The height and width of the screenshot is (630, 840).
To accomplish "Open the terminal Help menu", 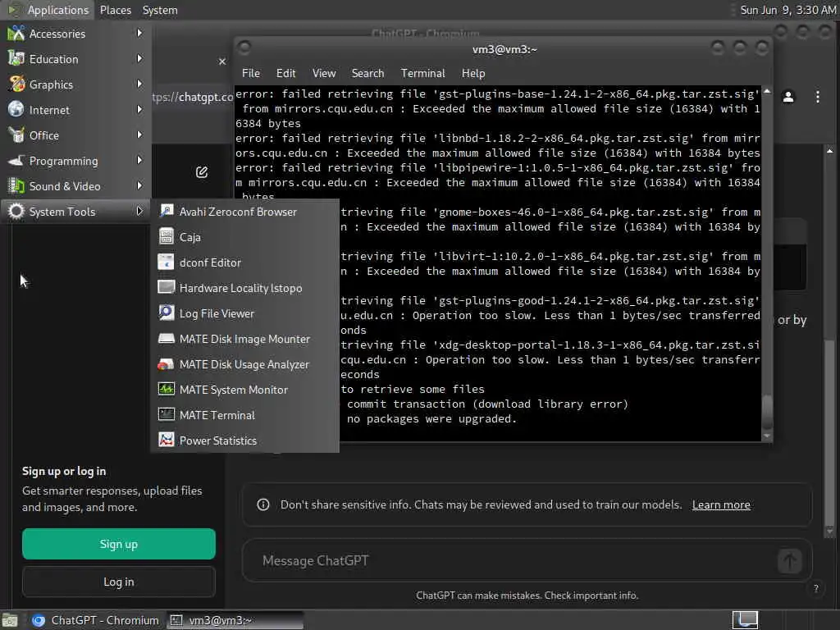I will 473,73.
